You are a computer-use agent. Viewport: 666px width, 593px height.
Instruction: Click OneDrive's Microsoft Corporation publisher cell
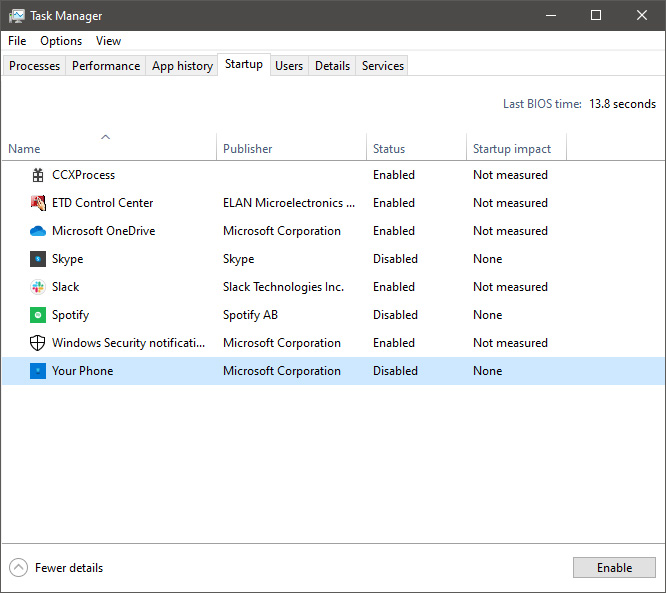(282, 231)
